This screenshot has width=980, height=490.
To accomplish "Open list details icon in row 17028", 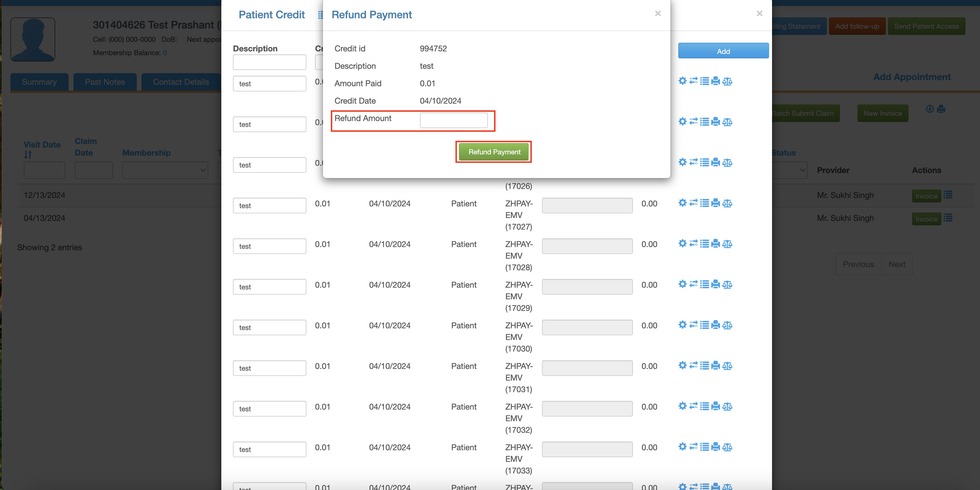I will click(705, 244).
